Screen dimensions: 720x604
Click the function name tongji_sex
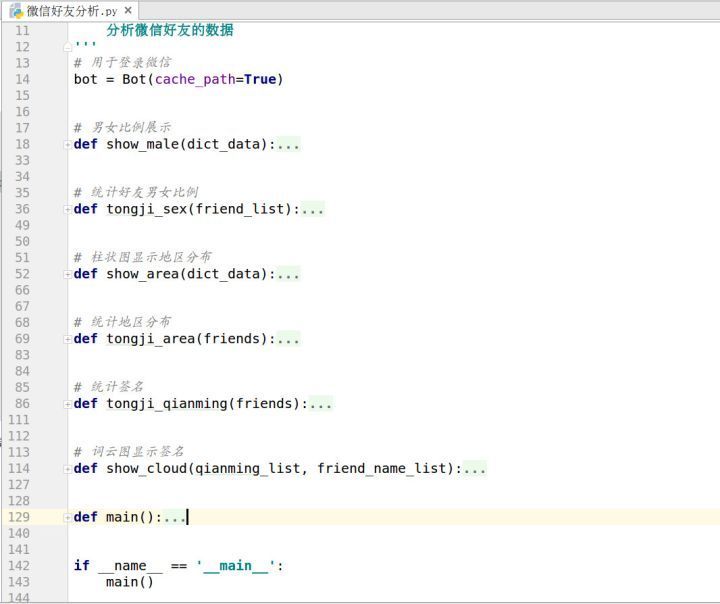(x=147, y=209)
